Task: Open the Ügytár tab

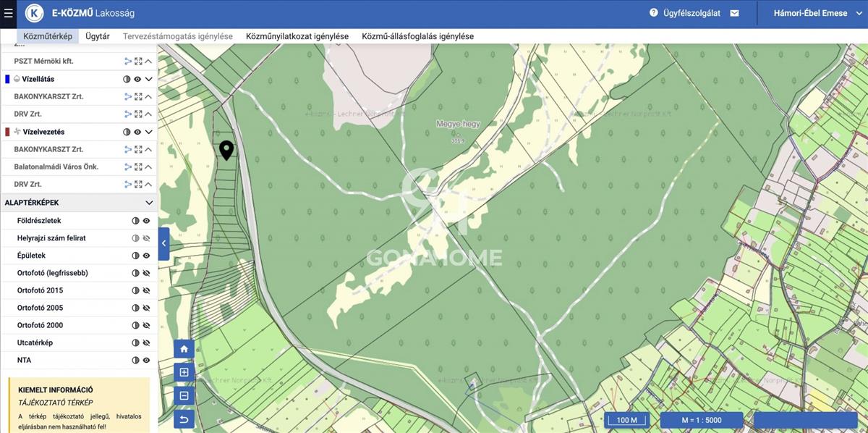Action: pos(98,36)
